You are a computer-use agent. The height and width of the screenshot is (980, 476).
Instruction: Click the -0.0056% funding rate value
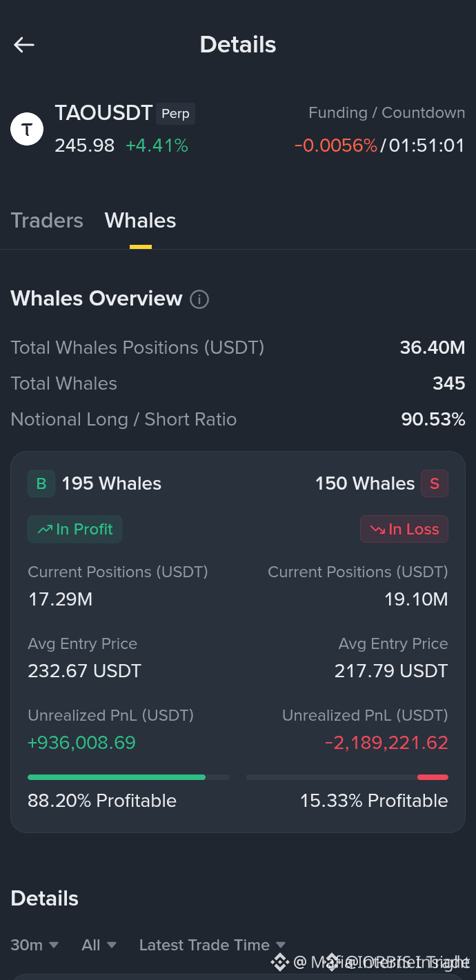click(336, 146)
